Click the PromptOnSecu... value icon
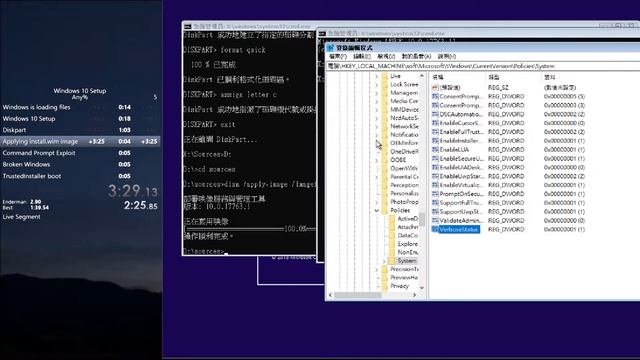The width and height of the screenshot is (640, 360). 435,194
